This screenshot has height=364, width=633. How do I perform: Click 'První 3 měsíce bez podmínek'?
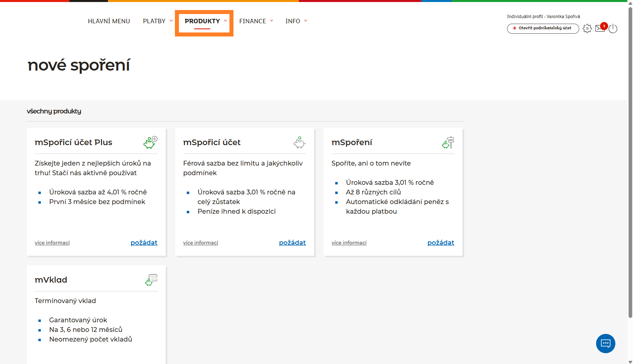tap(97, 202)
